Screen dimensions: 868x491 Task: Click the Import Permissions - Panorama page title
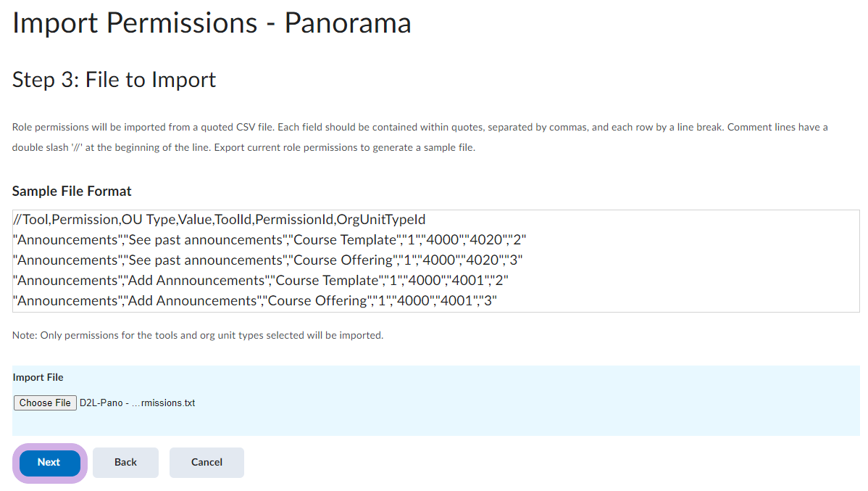coord(212,22)
